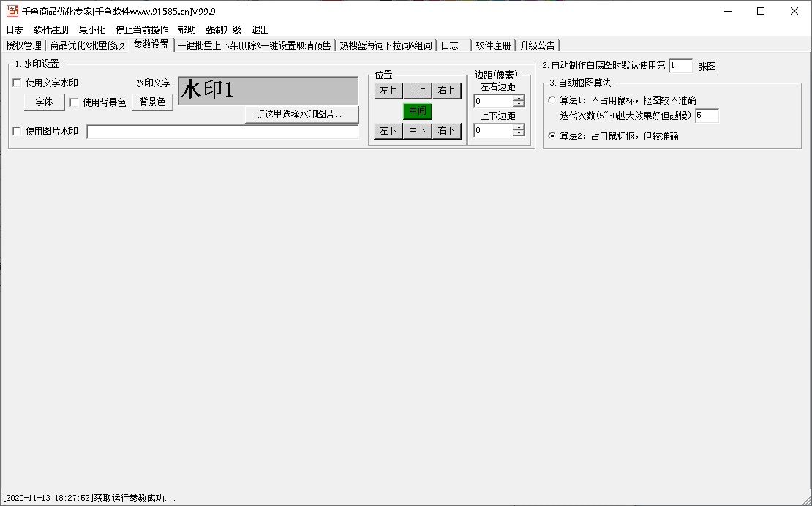The height and width of the screenshot is (506, 812).
Task: Open 背景色 color picker button
Action: pyautogui.click(x=152, y=102)
